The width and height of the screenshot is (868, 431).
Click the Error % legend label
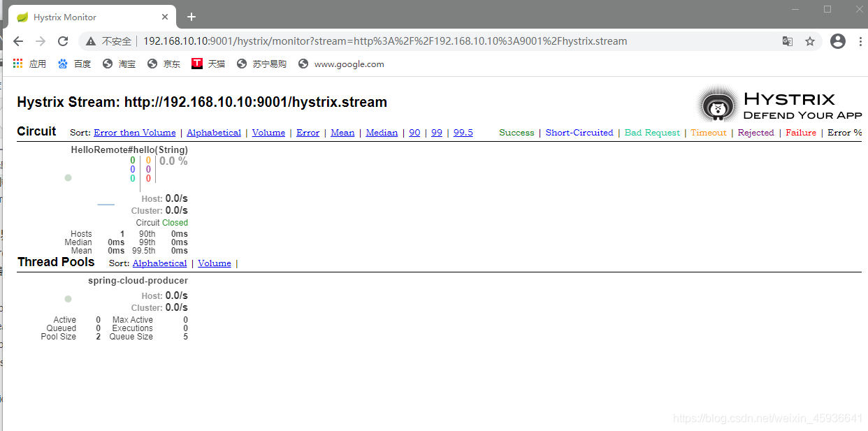[x=844, y=132]
